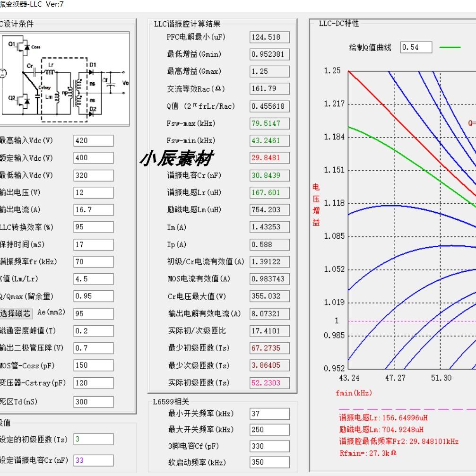
Task: Click the PFC电解最小 result 124.518
Action: click(x=269, y=37)
